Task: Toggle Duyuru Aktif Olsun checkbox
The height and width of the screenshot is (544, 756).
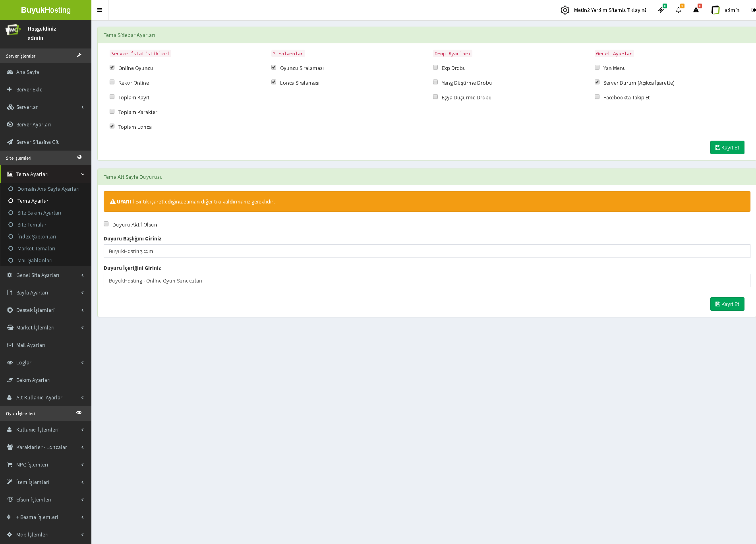Action: [106, 224]
